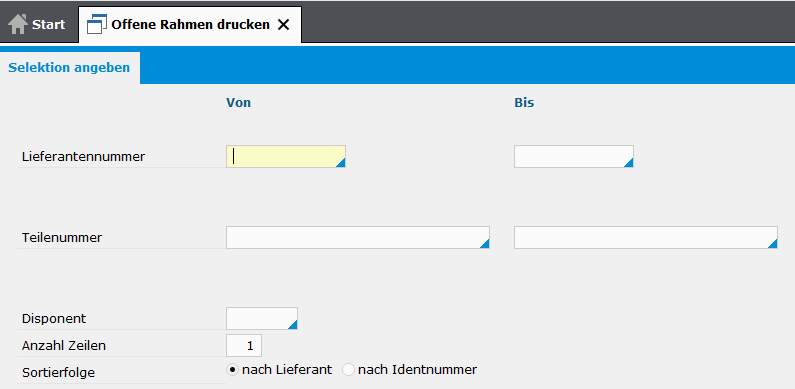Open lookup triangle in Disponent field

293,325
